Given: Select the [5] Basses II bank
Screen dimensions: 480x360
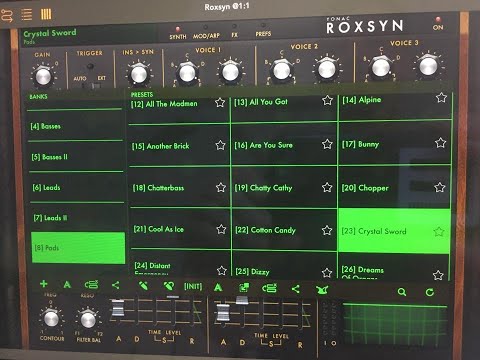Looking at the screenshot, I should click(76, 157).
